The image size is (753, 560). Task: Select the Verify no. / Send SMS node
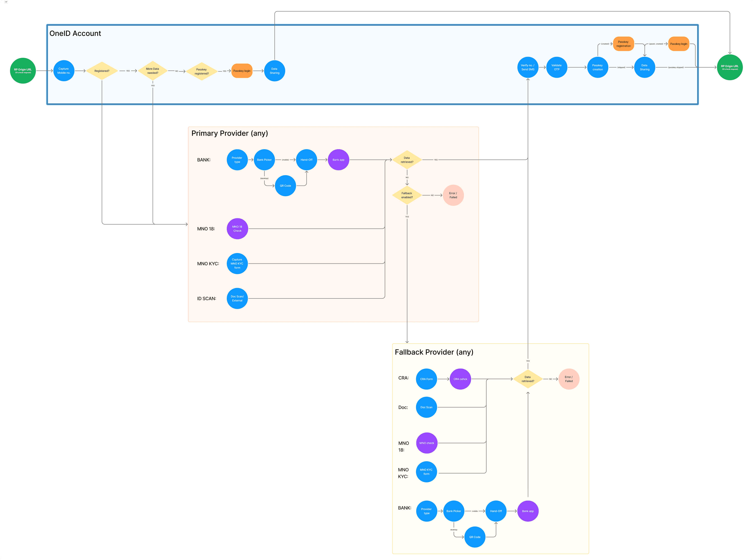pos(528,67)
